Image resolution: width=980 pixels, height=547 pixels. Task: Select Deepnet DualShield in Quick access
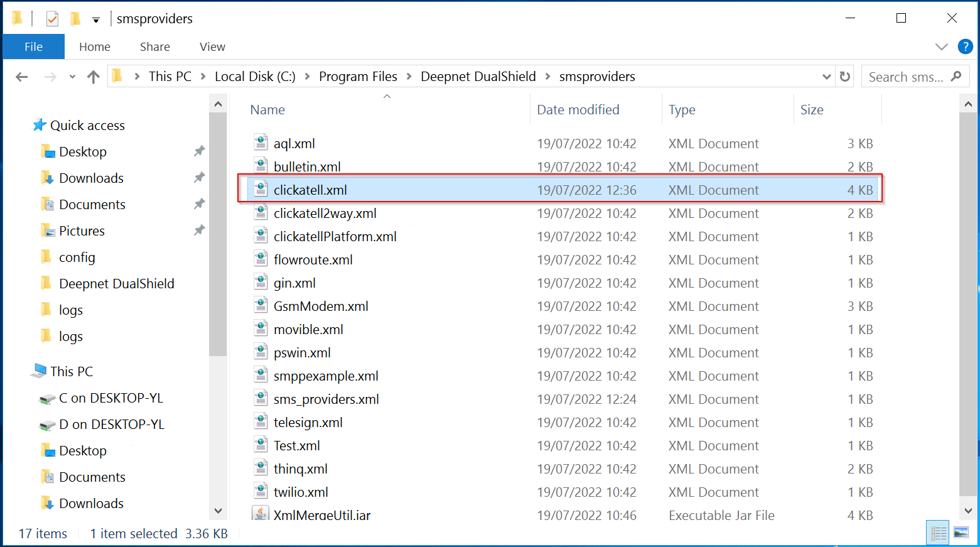pyautogui.click(x=116, y=284)
